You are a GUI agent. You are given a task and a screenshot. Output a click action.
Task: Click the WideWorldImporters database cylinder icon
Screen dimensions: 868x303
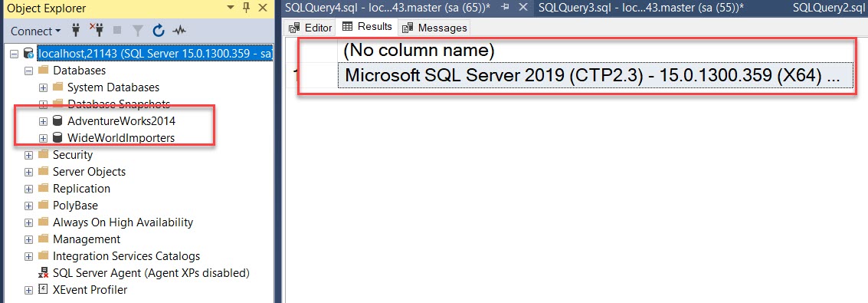57,138
